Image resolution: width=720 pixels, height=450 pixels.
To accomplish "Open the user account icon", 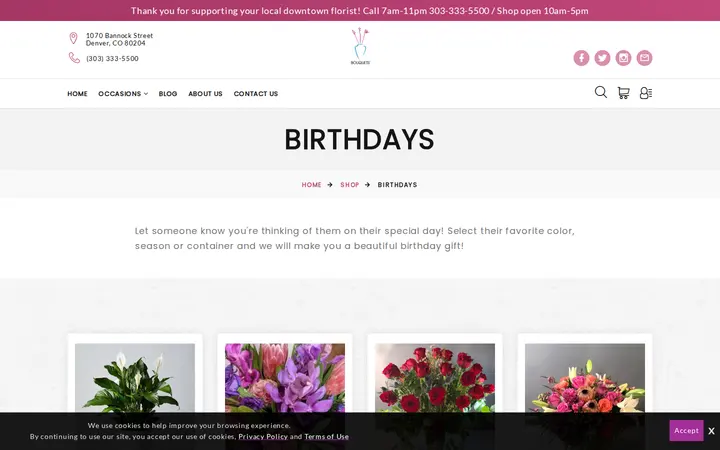I will pos(646,93).
